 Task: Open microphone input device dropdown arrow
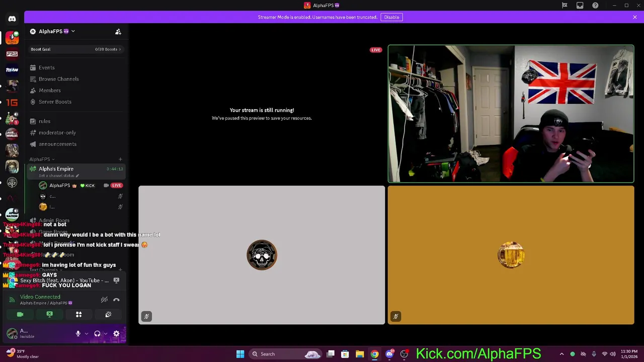(x=87, y=333)
